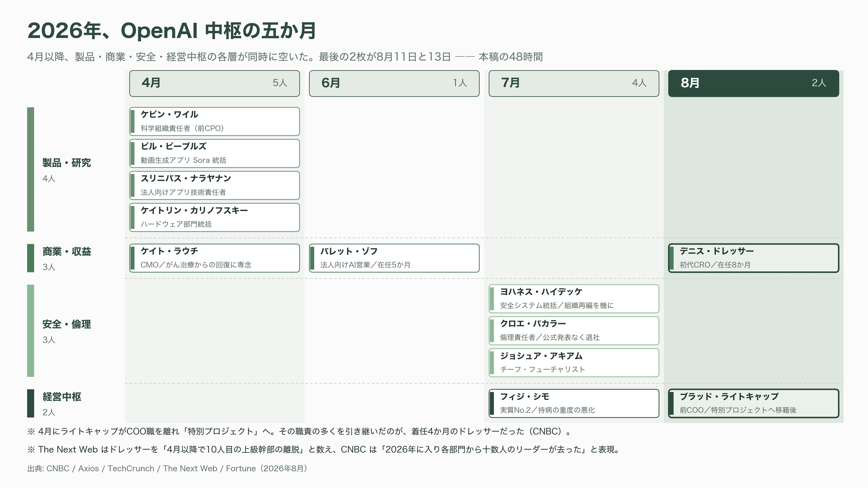
Task: Click the text CMO／がん治療からの回復に専念
Action: [196, 265]
